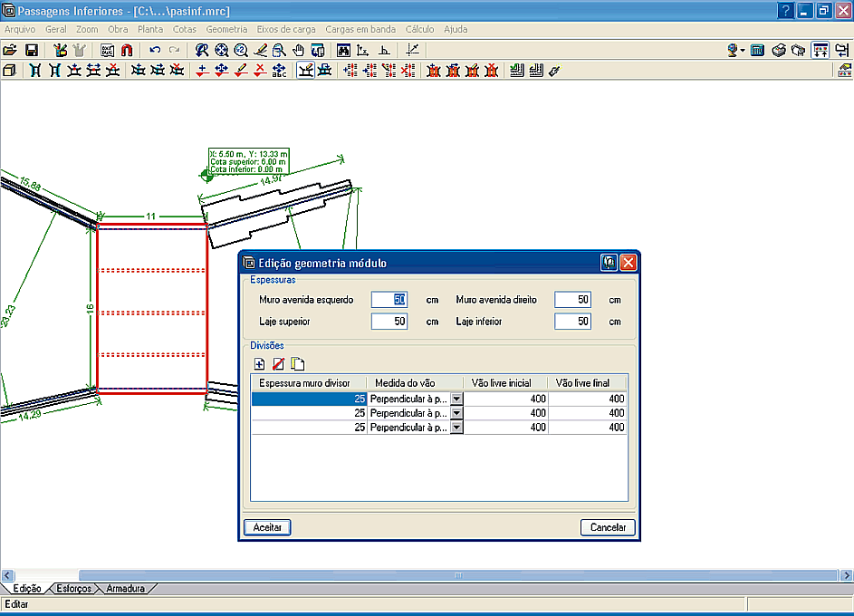Open dialog help icon beside close button
Screen dimensions: 854x616
pyautogui.click(x=609, y=263)
